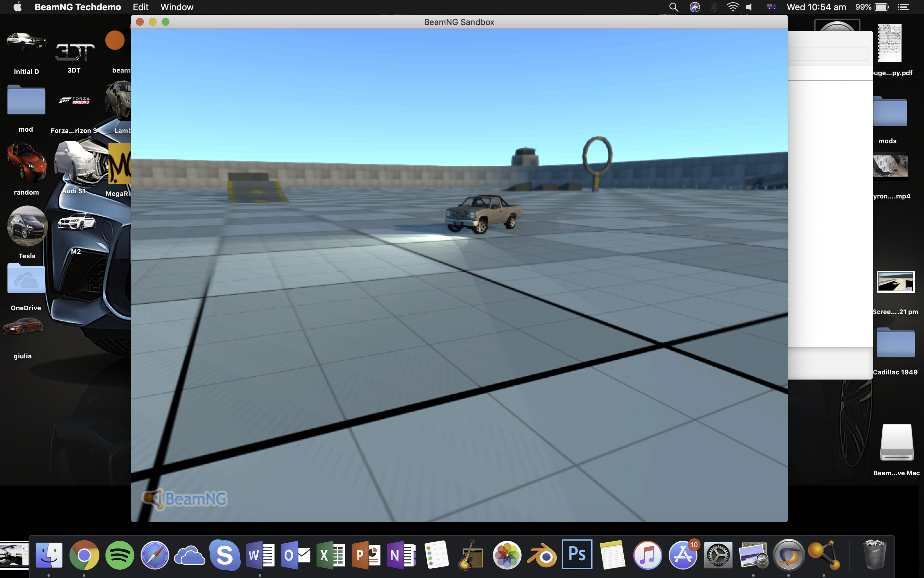Launch Finder from the Dock
Viewport: 924px width, 578px height.
49,555
